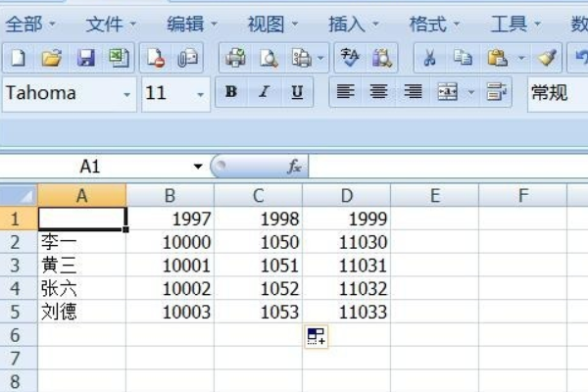Screen dimensions: 588x392
Task: Select cell B2 containing 10000
Action: [170, 242]
